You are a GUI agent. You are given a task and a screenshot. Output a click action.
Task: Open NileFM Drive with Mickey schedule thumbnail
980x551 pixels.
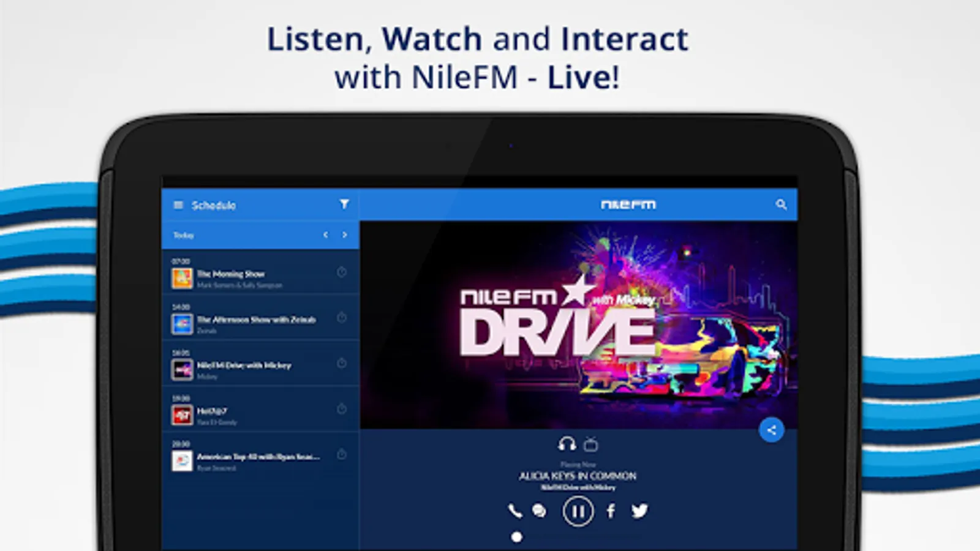(182, 370)
